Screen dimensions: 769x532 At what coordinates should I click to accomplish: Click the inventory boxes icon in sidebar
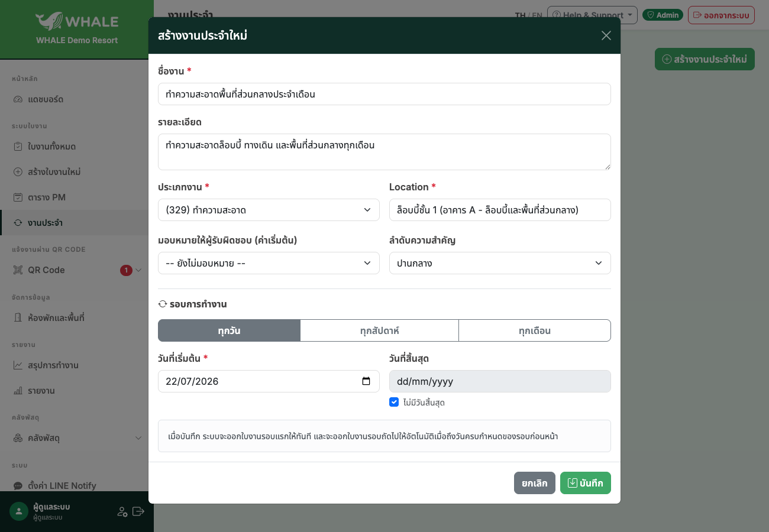[x=18, y=438]
